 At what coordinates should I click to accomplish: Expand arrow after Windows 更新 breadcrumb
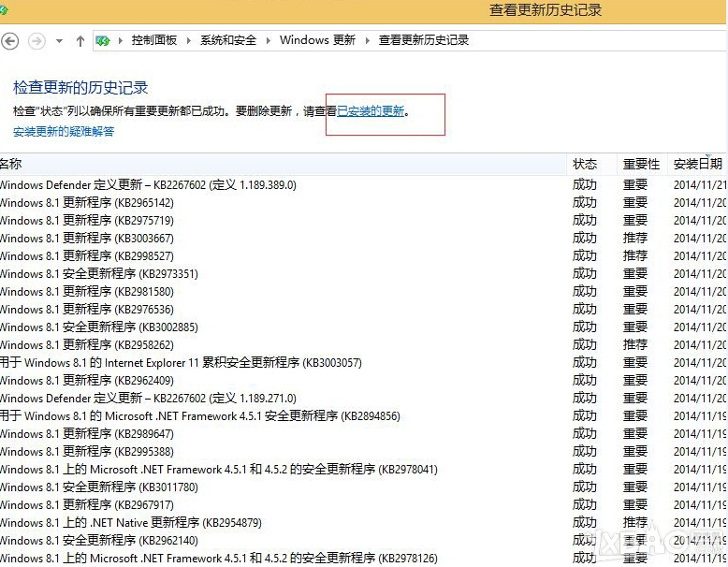367,41
